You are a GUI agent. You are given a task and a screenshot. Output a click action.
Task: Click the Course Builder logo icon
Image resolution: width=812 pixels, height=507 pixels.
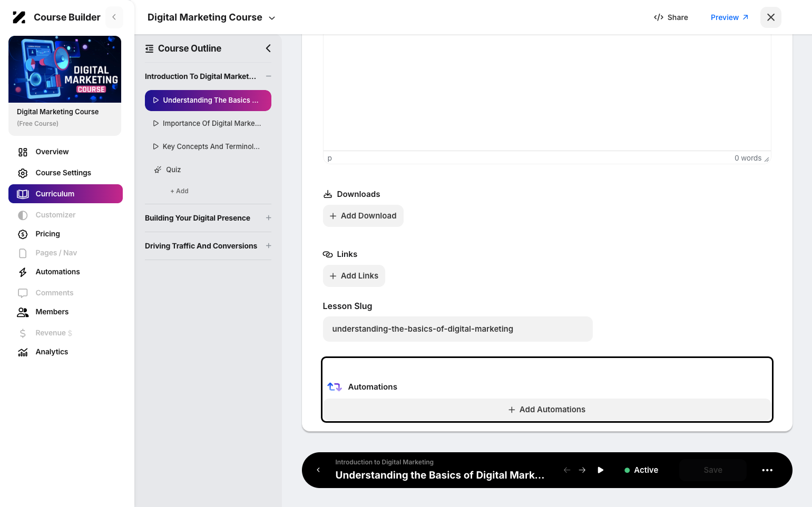(x=19, y=17)
